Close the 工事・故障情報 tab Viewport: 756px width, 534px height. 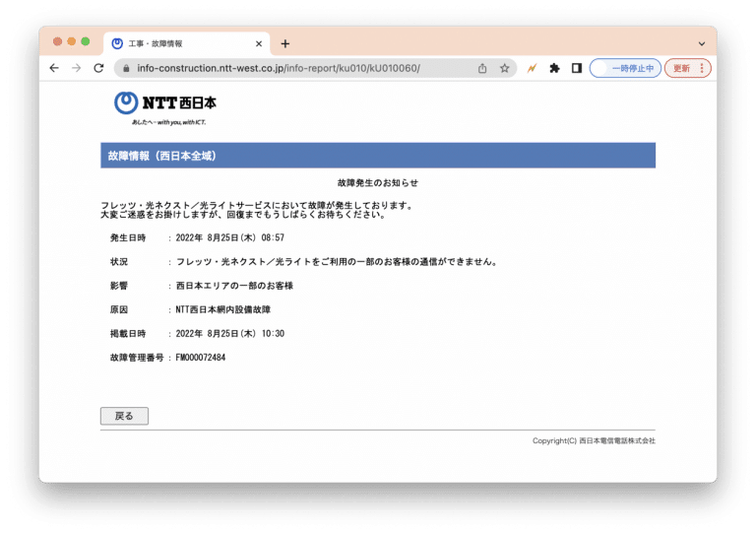coord(259,44)
